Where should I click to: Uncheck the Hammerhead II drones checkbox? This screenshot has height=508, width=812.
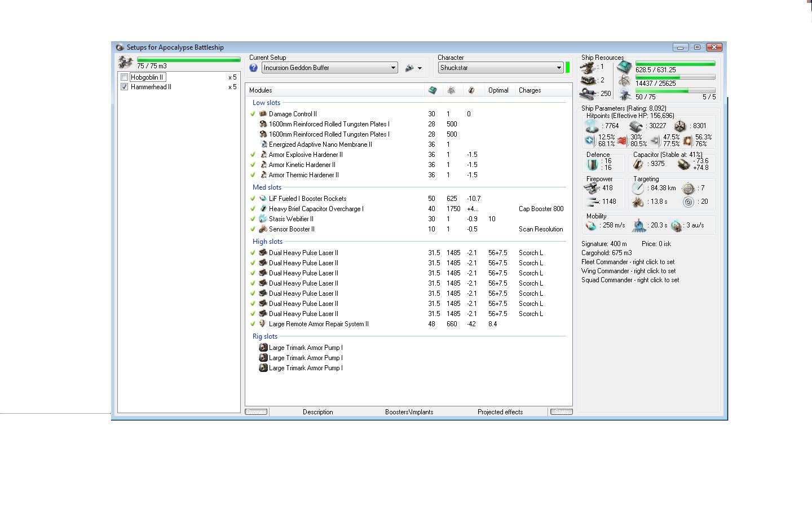(x=125, y=87)
